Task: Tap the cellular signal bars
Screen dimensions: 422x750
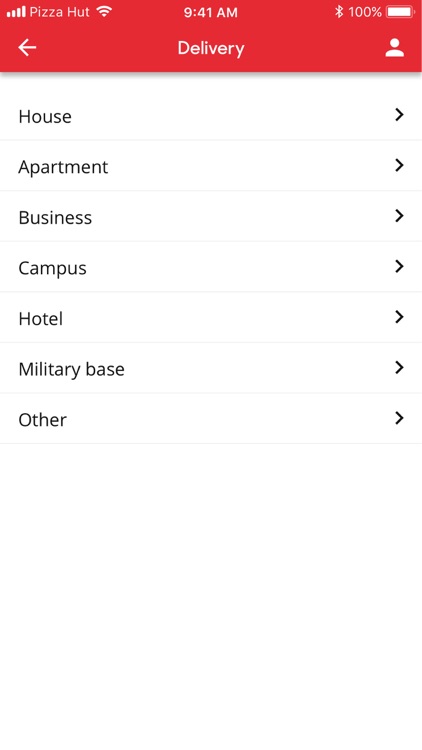Action: pos(16,11)
